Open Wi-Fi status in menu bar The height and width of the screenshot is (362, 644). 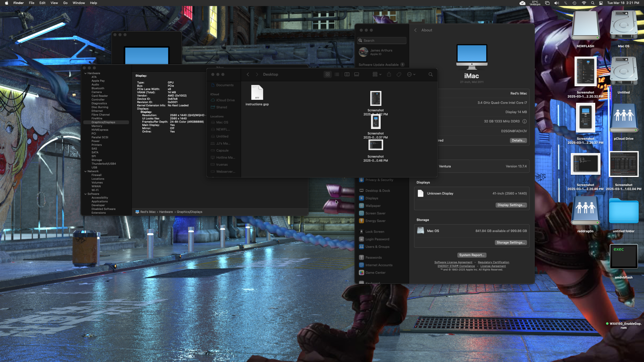click(584, 3)
